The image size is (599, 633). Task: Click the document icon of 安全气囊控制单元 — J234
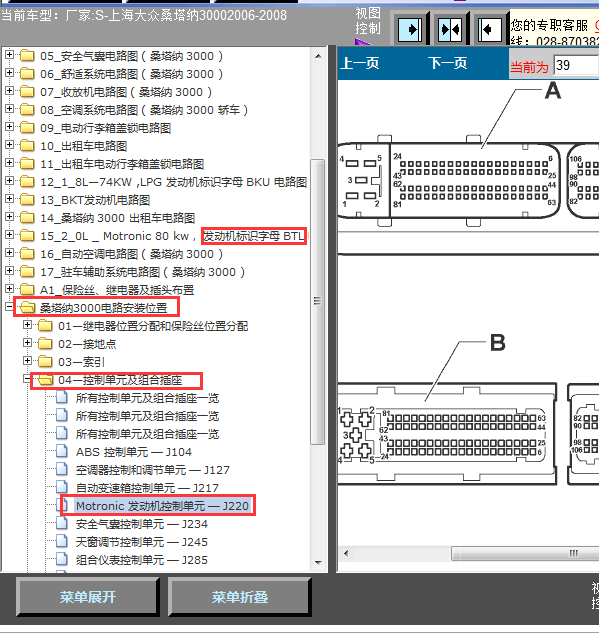(62, 524)
